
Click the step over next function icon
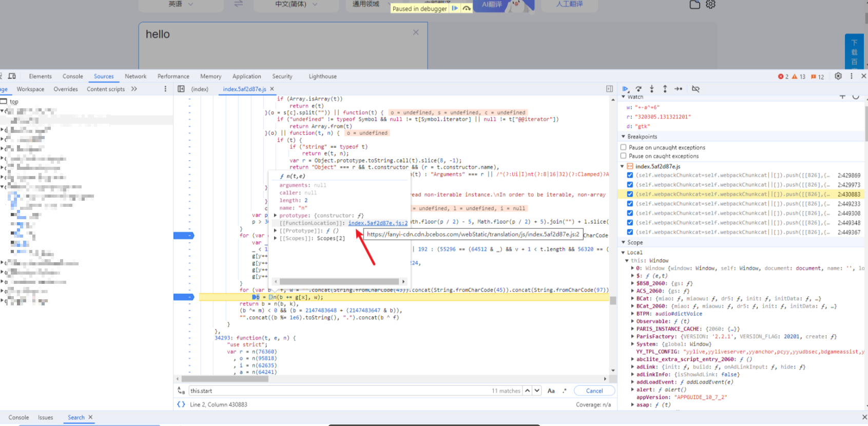639,89
